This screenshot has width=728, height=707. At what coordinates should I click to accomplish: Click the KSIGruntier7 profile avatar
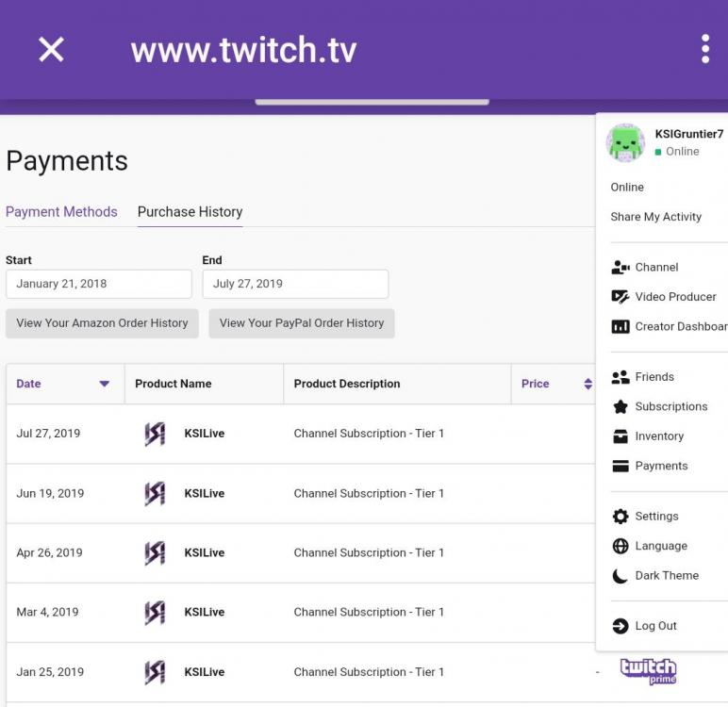pos(625,143)
